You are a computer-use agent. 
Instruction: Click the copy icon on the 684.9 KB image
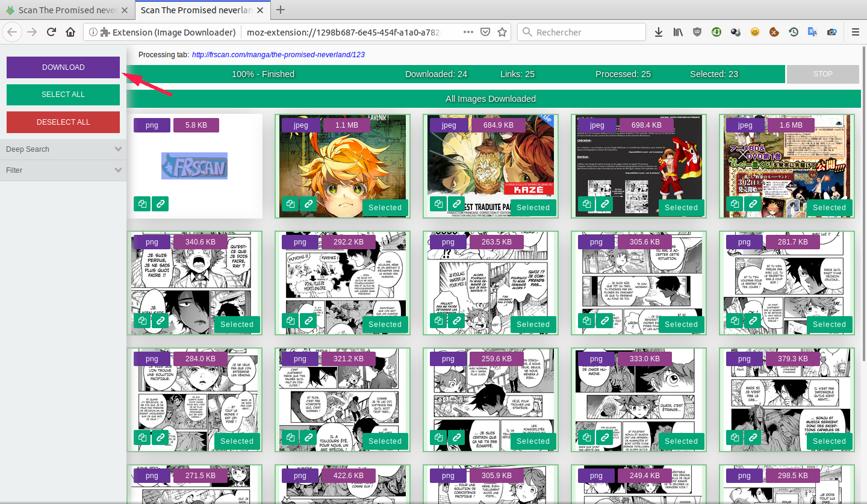pyautogui.click(x=438, y=204)
